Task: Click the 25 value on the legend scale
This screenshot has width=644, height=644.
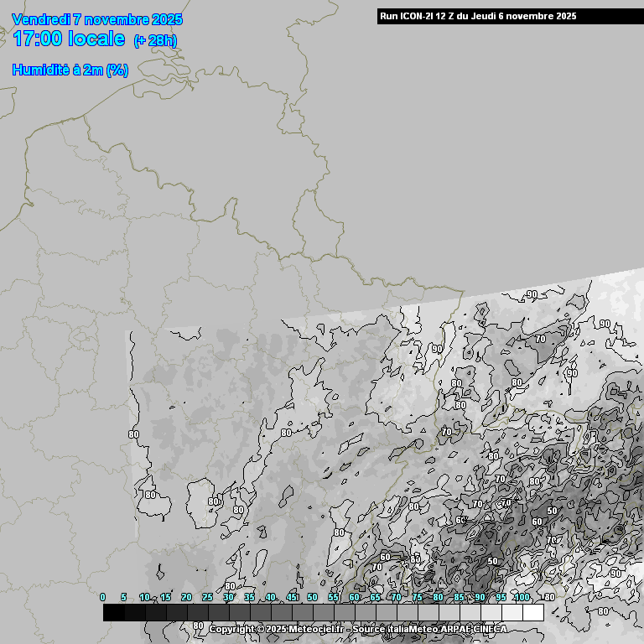Action: tap(207, 597)
